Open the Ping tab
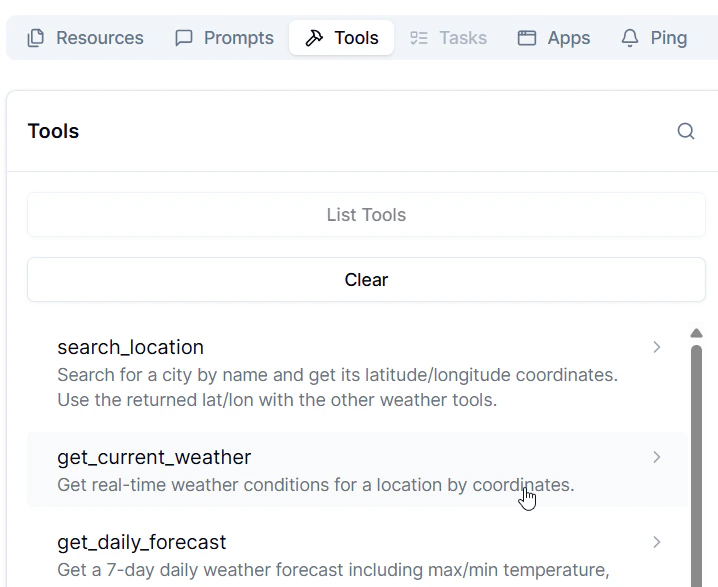Image resolution: width=718 pixels, height=587 pixels. pos(654,38)
